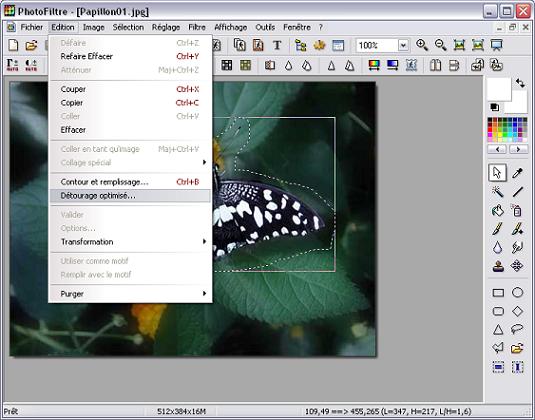Viewport: 535px width, 420px height.
Task: Apply the Hue variation rainbow icon
Action: 374,65
